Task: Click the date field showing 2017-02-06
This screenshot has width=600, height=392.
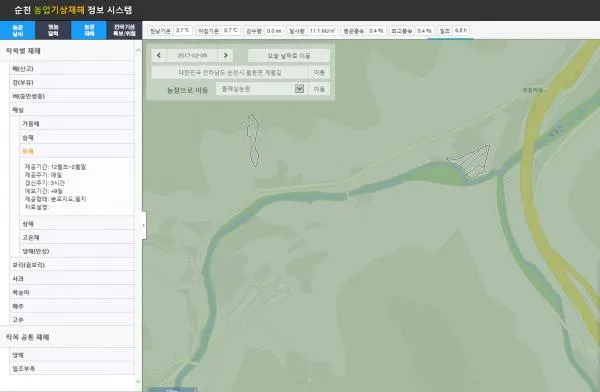Action: point(192,56)
